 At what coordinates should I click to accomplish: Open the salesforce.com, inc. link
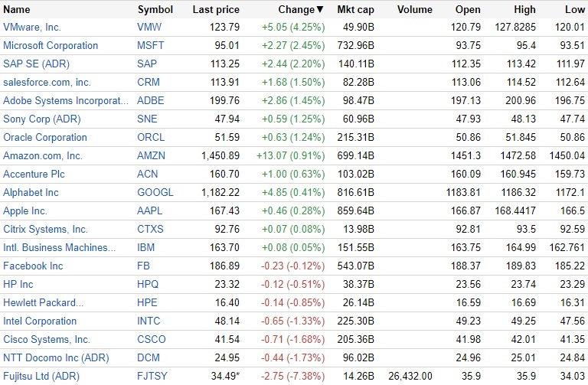pyautogui.click(x=47, y=83)
